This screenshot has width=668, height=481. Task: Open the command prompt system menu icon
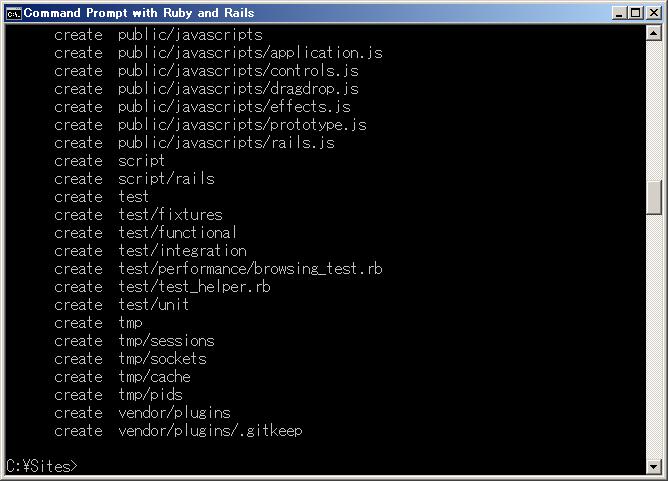13,14
